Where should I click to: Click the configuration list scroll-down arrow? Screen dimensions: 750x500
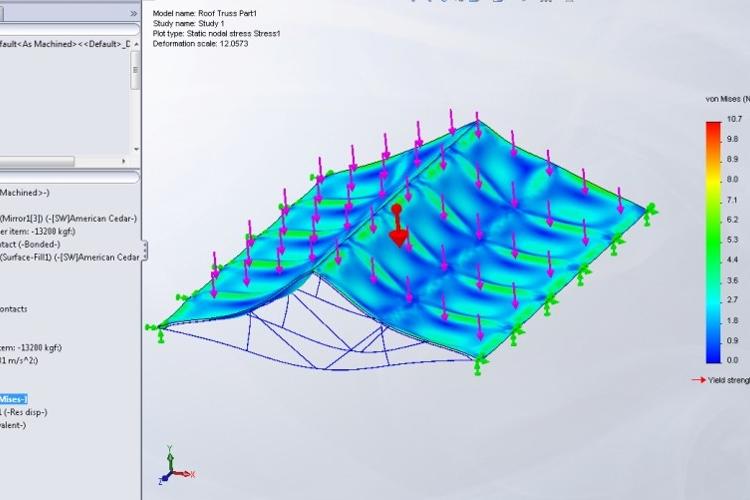click(x=136, y=149)
